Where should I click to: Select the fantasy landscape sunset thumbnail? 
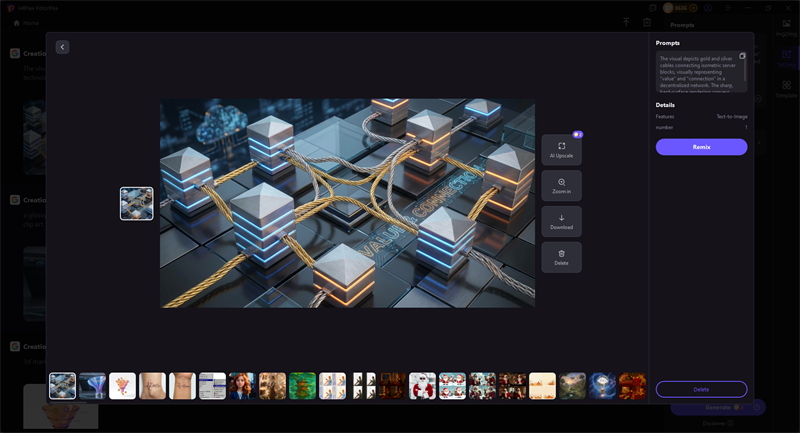572,386
